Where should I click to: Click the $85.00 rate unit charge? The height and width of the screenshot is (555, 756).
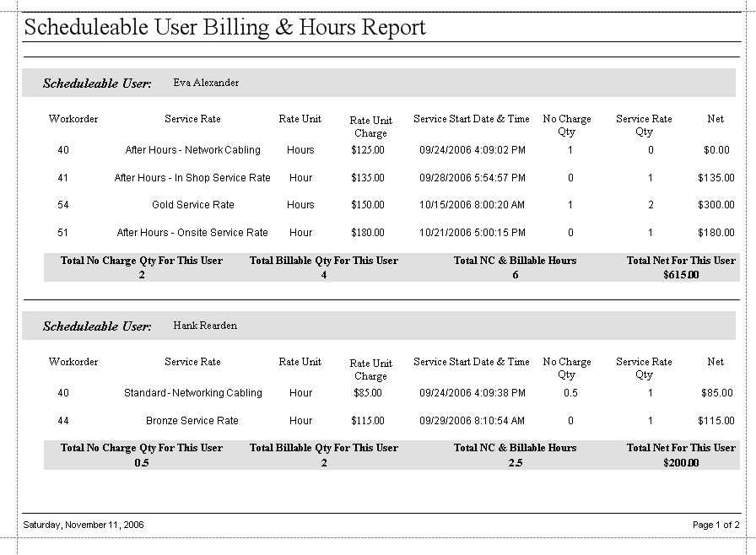368,393
